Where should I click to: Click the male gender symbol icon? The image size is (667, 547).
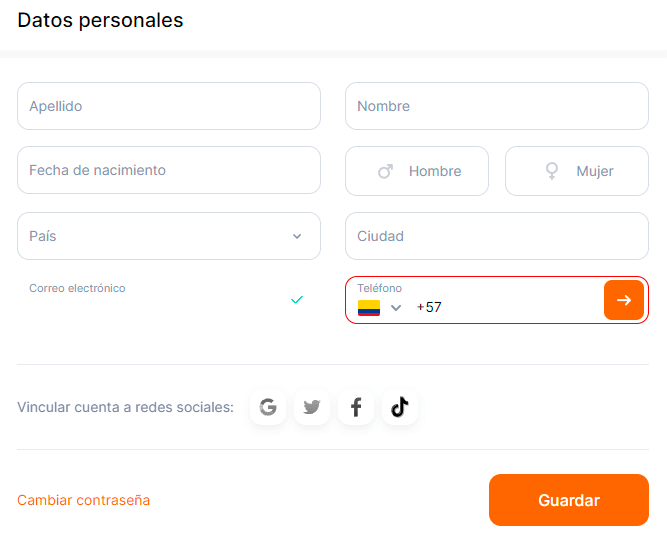[x=385, y=171]
